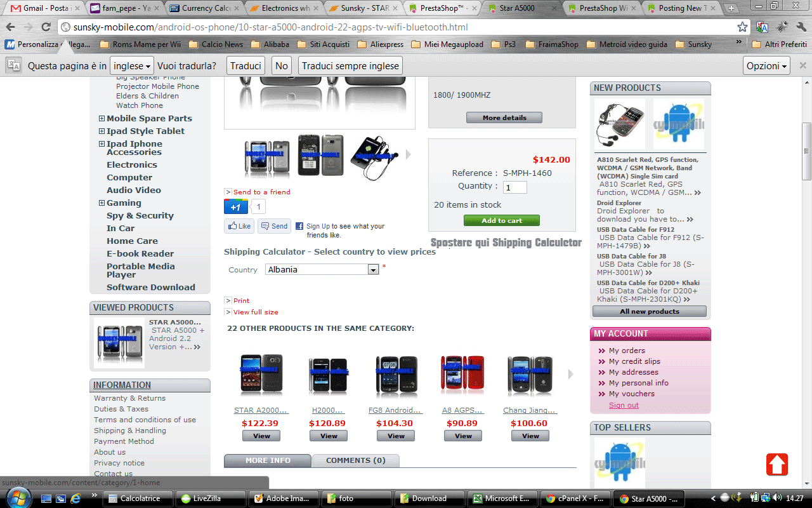
Task: Click the Sign out link
Action: pyautogui.click(x=624, y=405)
